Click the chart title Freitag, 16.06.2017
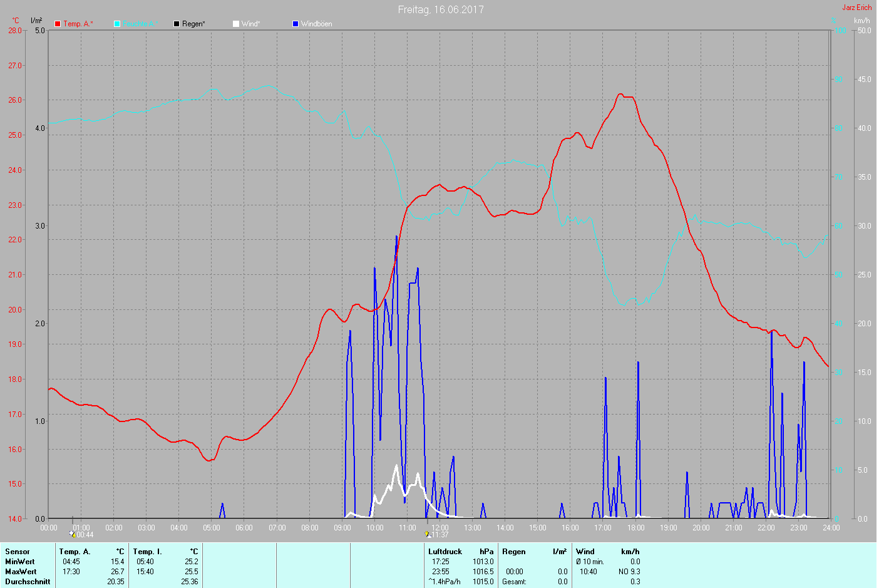The width and height of the screenshot is (879, 588). coord(441,9)
